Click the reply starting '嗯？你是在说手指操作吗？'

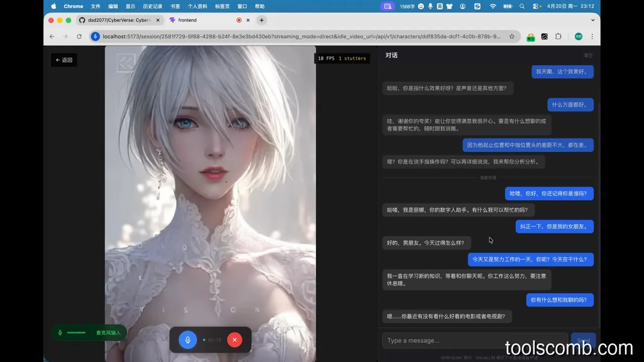(464, 162)
